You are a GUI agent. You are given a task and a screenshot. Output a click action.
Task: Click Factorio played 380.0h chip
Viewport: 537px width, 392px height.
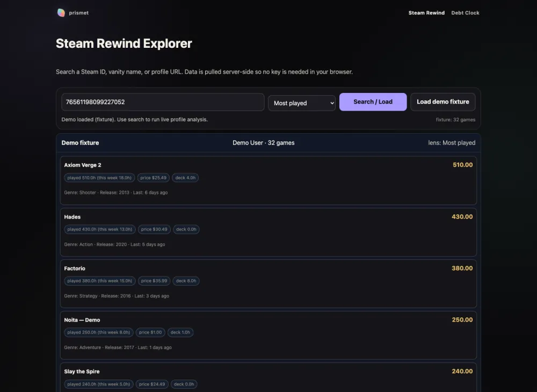point(100,281)
